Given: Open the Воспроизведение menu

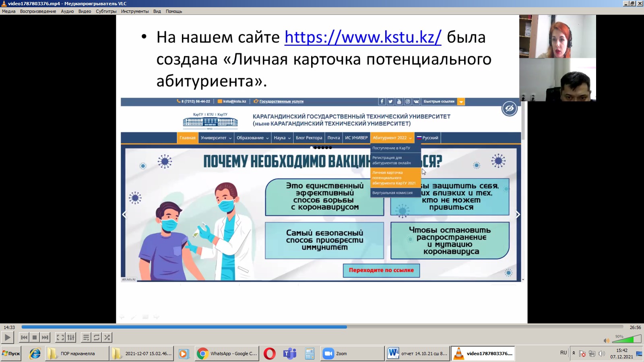Looking at the screenshot, I should click(x=38, y=11).
